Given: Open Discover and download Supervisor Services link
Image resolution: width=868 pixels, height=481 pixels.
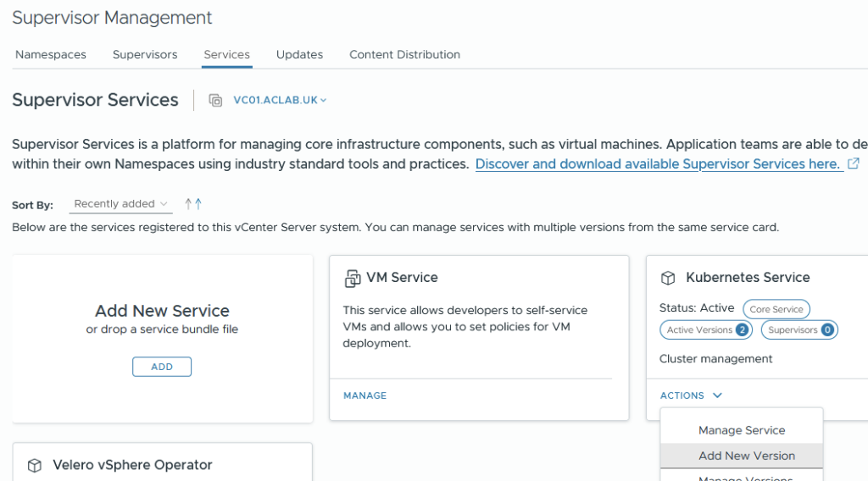Looking at the screenshot, I should (x=658, y=163).
